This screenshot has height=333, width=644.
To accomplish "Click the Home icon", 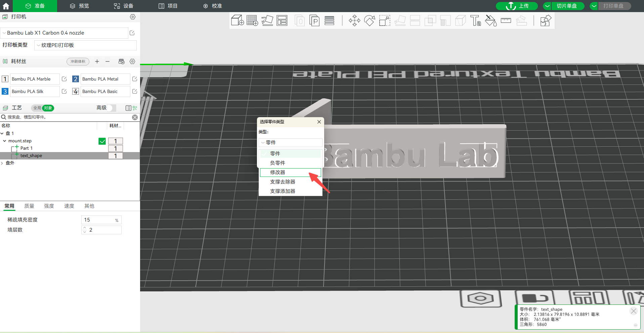I will [x=6, y=6].
